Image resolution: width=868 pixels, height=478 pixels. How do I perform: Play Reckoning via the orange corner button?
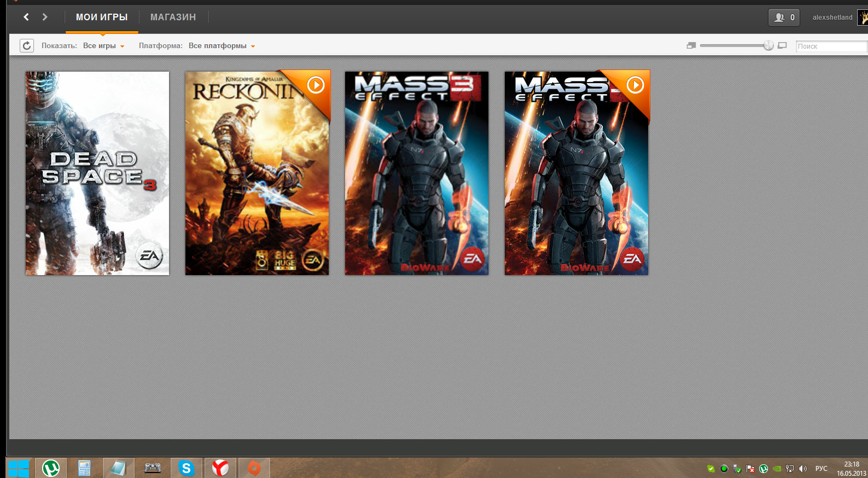316,85
